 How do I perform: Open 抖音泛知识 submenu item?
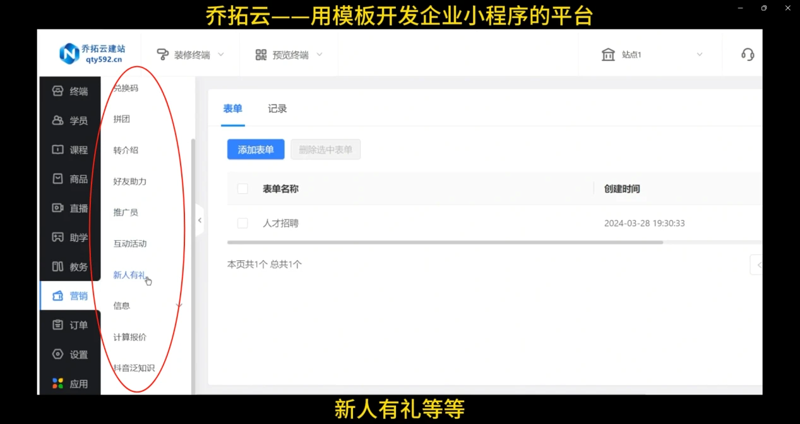[134, 368]
